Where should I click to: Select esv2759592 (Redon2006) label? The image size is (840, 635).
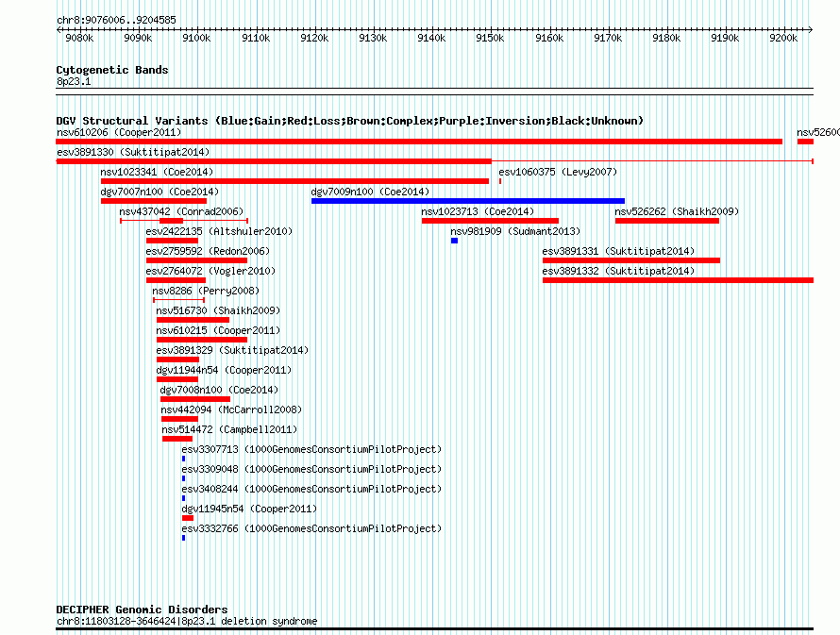[x=208, y=251]
